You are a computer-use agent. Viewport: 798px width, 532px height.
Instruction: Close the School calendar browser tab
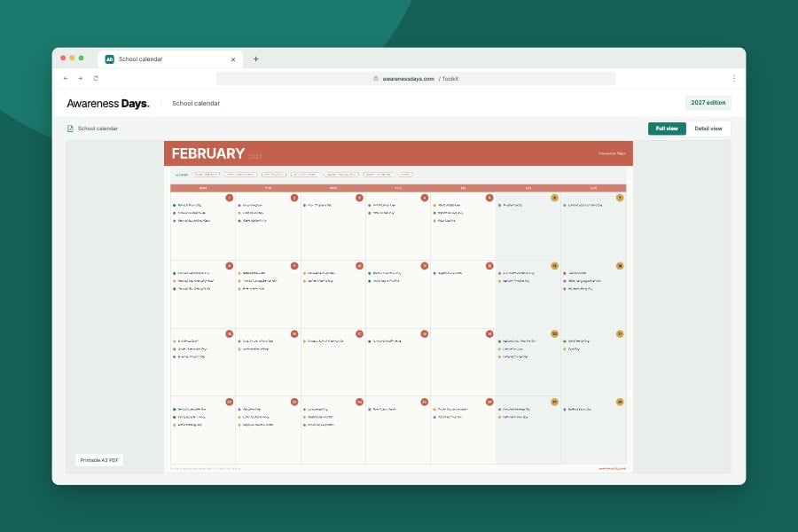coord(233,59)
